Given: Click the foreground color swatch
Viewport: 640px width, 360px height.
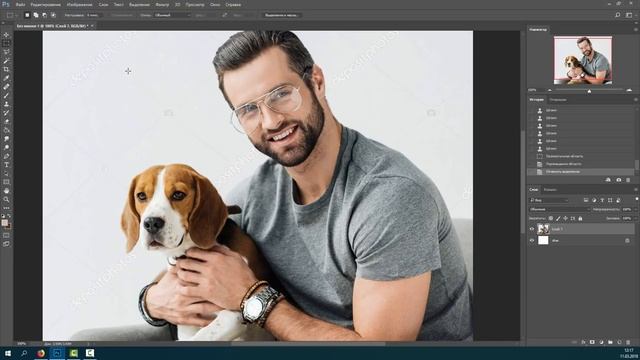Looking at the screenshot, I should click(x=4, y=223).
